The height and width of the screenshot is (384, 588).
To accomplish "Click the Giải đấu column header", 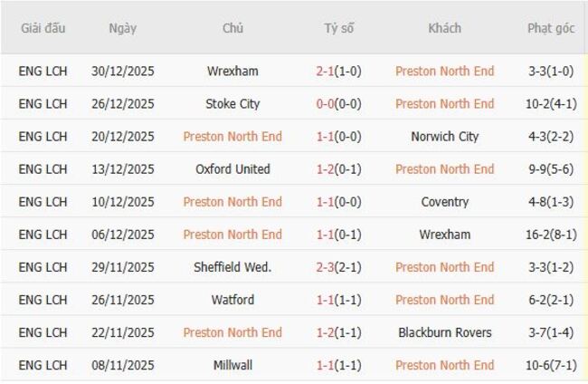I will point(43,28).
